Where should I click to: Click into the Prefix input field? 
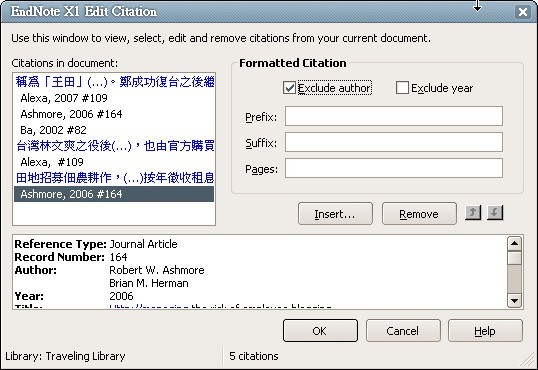394,116
